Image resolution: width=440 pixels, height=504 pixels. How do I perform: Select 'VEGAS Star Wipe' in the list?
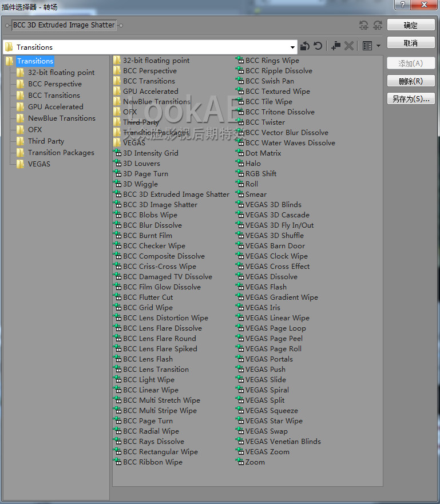tap(274, 420)
